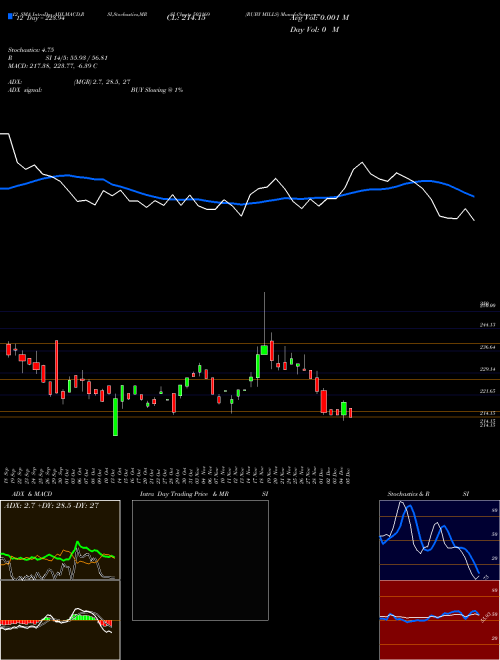Viewport: 500px width, 660px height.
Task: Click the red MACD histogram bars at left
Action: coord(17,623)
